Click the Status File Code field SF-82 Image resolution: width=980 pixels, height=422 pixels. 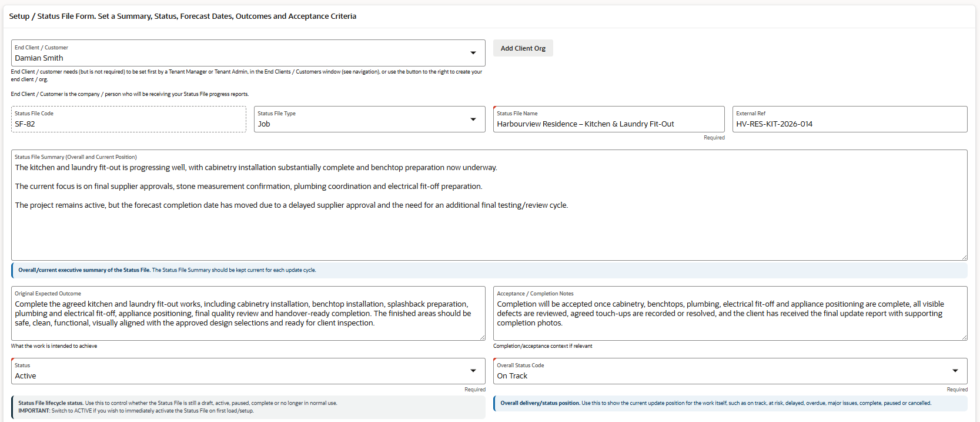[129, 119]
